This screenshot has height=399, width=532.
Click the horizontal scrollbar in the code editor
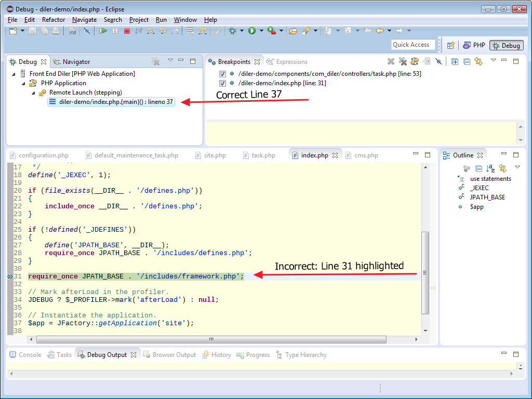[x=211, y=339]
